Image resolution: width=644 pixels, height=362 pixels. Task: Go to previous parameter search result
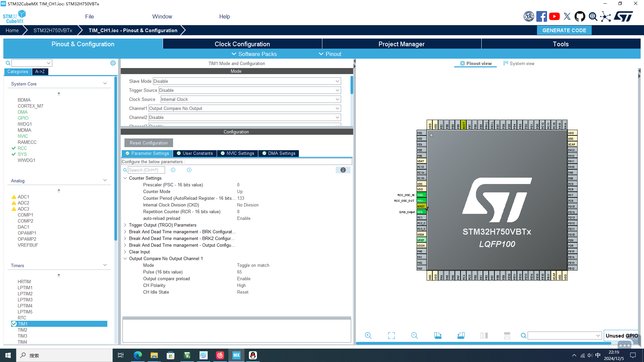tap(173, 170)
